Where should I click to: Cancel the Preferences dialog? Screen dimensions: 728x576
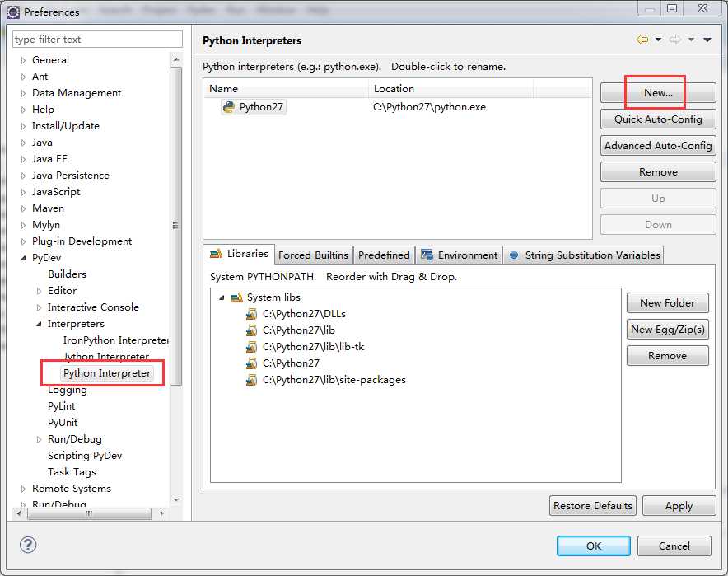pyautogui.click(x=674, y=546)
